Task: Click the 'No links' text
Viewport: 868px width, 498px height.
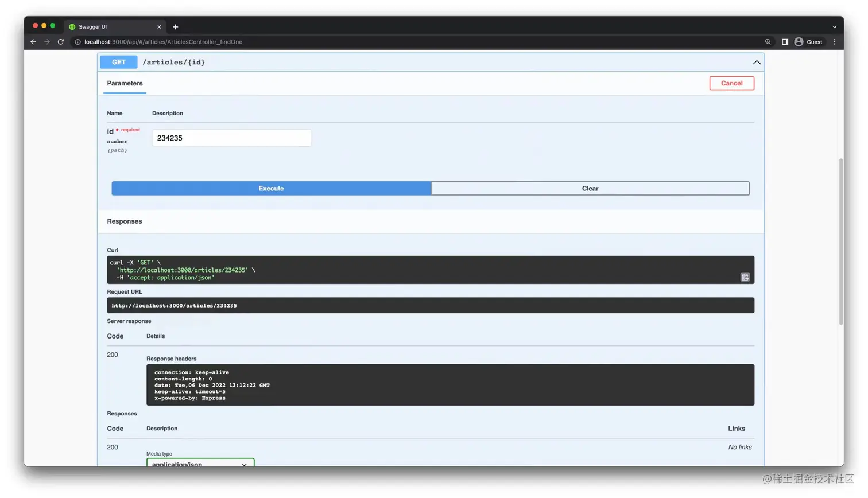Action: point(740,448)
